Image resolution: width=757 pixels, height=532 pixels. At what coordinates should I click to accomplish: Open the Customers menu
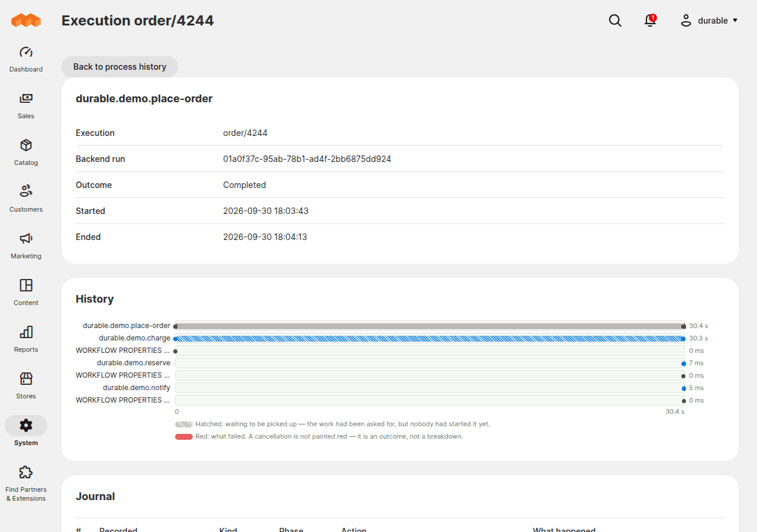click(26, 199)
